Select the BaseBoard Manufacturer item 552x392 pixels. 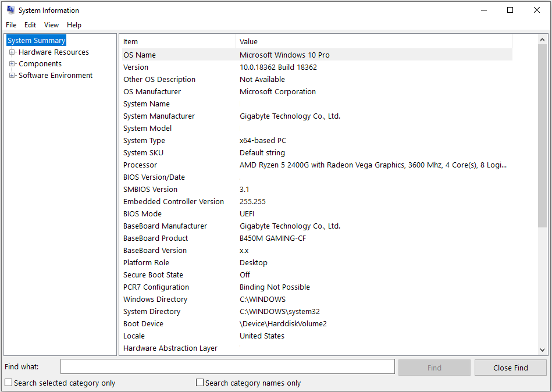[x=165, y=226]
